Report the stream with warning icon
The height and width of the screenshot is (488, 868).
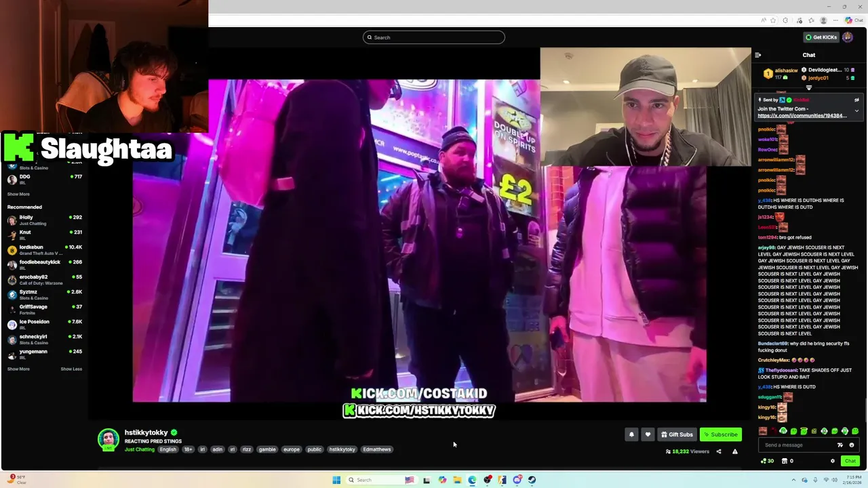[734, 451]
